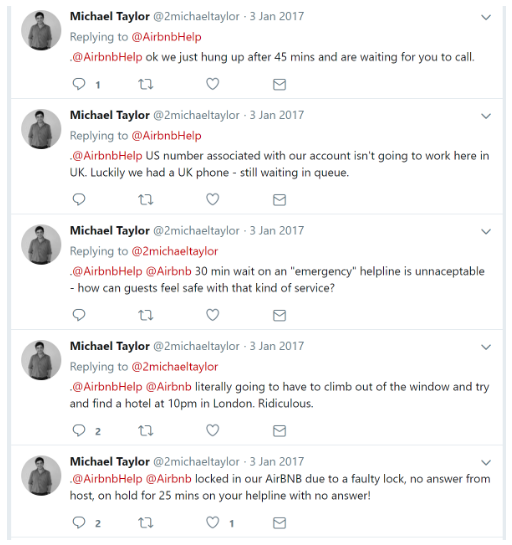Open dropdown chevron on the '45 mins' tweet
512x545 pixels.
486,17
